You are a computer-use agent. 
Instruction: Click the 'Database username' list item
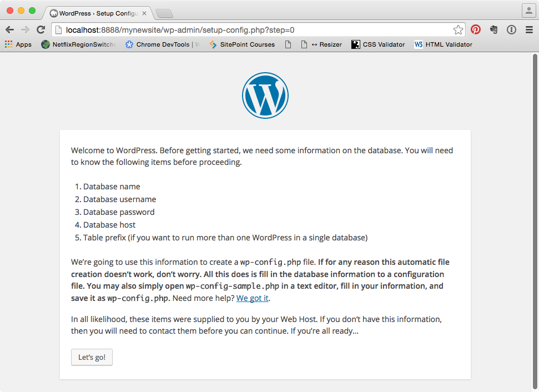coord(120,199)
